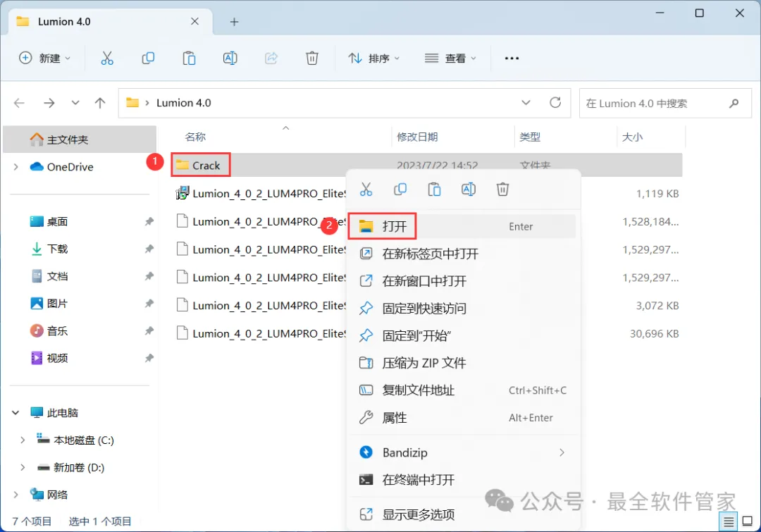Screen dimensions: 761x532
Task: Go forward with the right arrow
Action: (49, 103)
